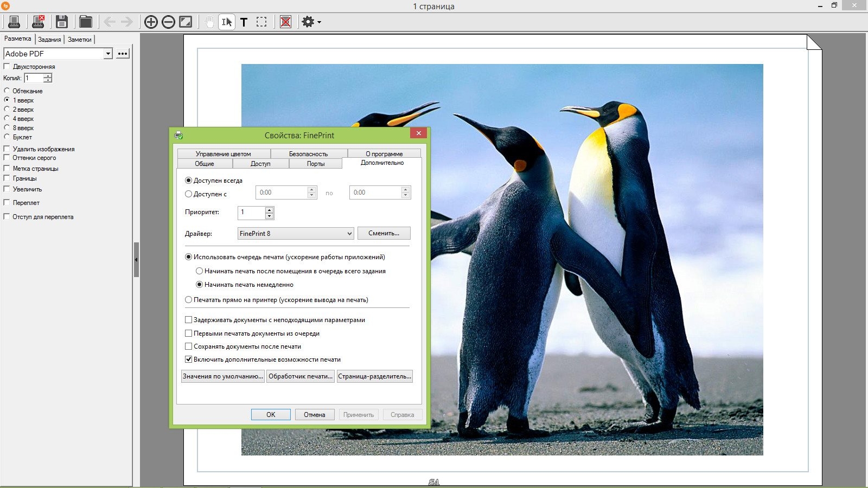Viewport: 868px width, 488px height.
Task: Select the 8 вверх layout
Action: pyautogui.click(x=7, y=127)
